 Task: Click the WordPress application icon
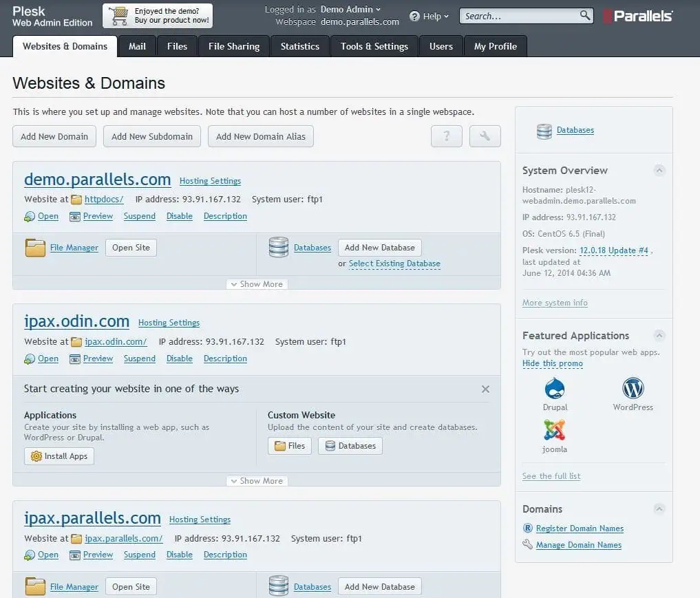click(x=633, y=389)
